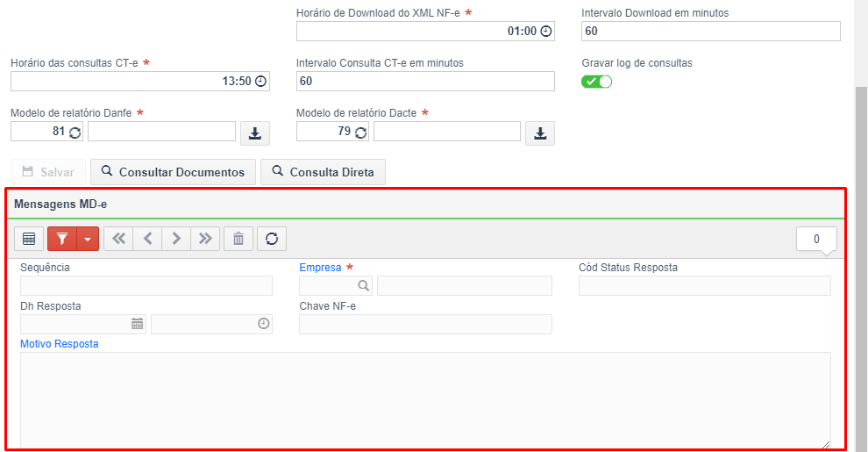
Task: Click the page vertical scrollbar
Action: click(861, 269)
